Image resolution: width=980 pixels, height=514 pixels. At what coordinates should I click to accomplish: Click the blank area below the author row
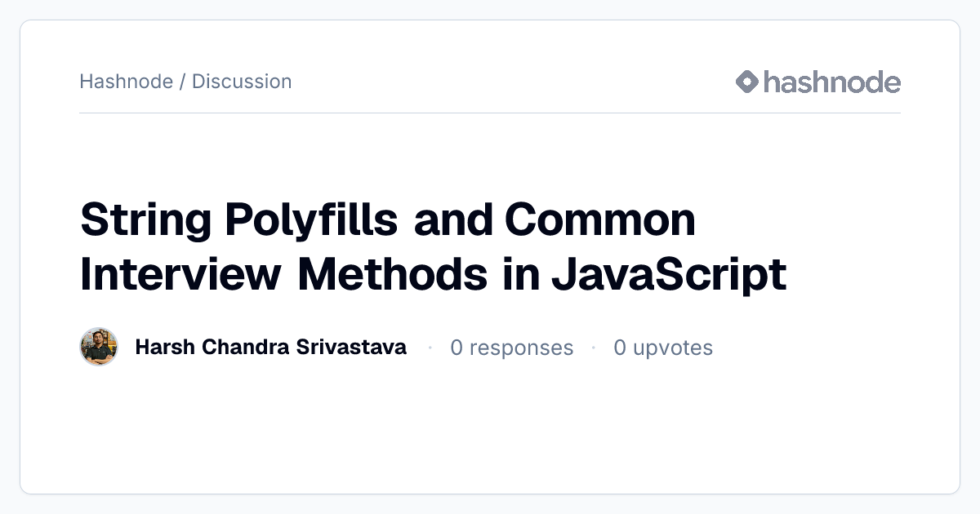coord(490,428)
